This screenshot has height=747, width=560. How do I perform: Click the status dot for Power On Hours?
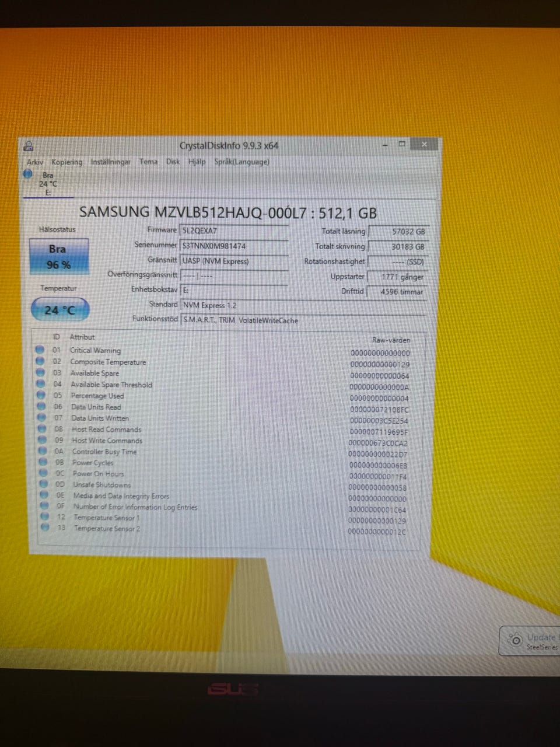(x=43, y=473)
